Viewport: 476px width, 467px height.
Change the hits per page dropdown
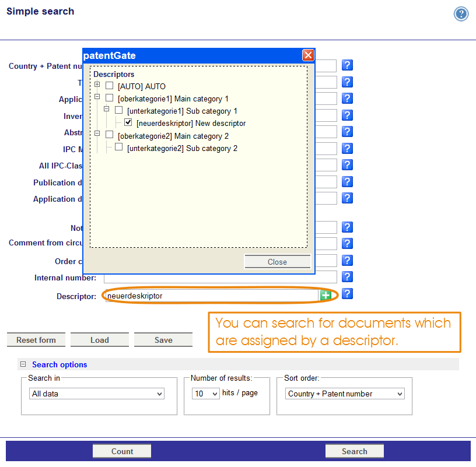click(206, 394)
